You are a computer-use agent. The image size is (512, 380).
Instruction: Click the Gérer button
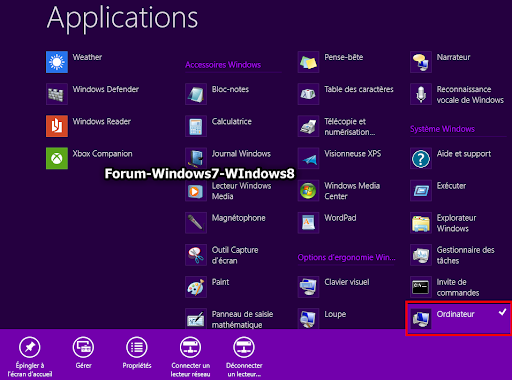[83, 353]
